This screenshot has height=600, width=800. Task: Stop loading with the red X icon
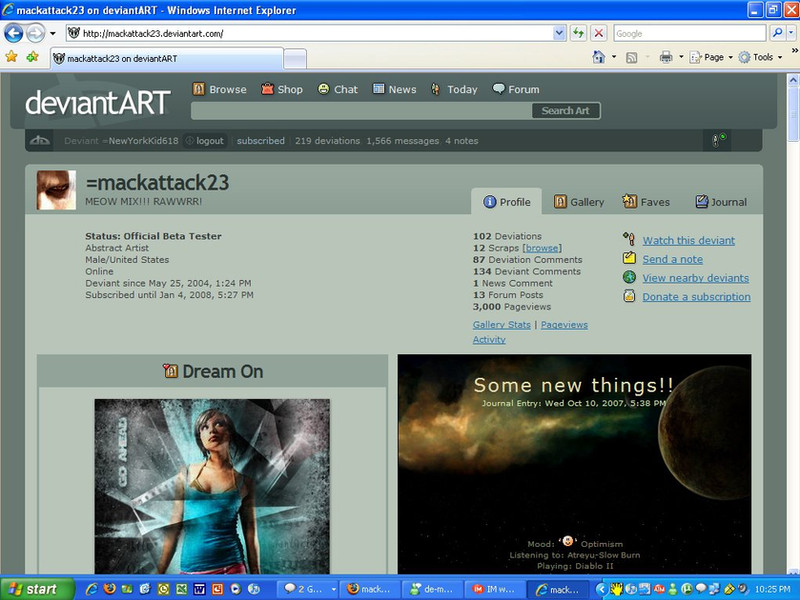coord(598,34)
